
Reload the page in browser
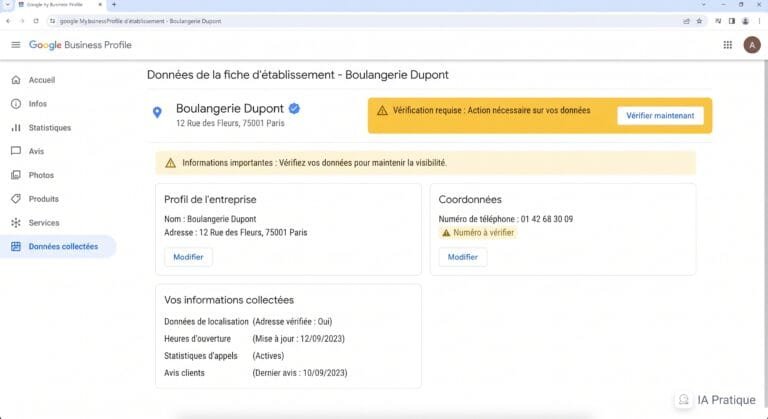click(x=36, y=21)
